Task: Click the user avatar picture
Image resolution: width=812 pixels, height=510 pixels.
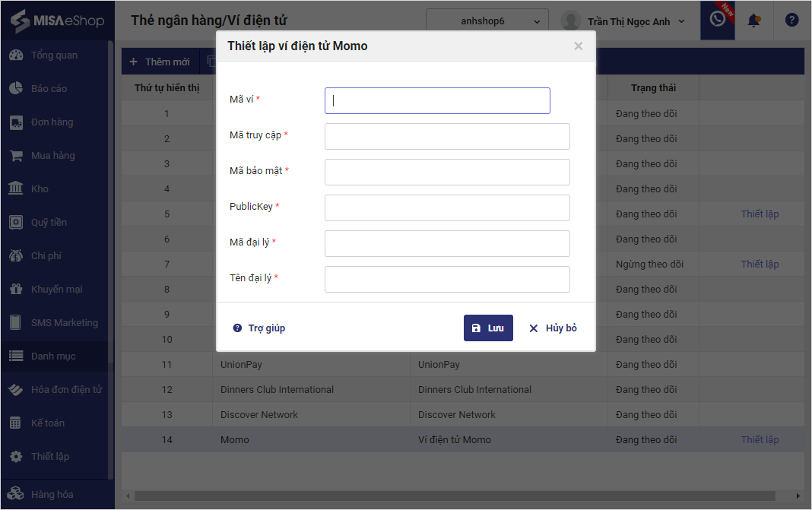Action: (x=571, y=21)
